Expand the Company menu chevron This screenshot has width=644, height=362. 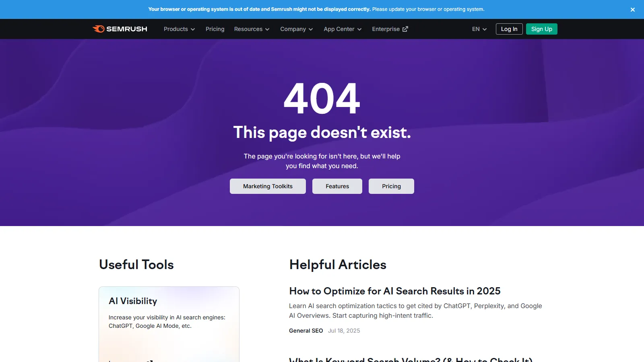pos(311,29)
